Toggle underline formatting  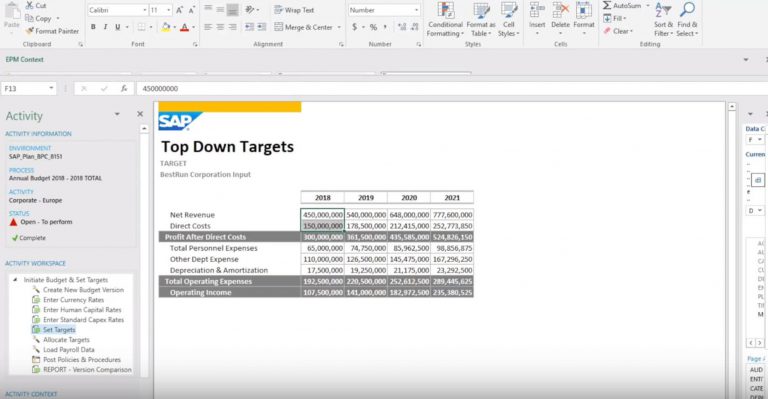click(118, 27)
